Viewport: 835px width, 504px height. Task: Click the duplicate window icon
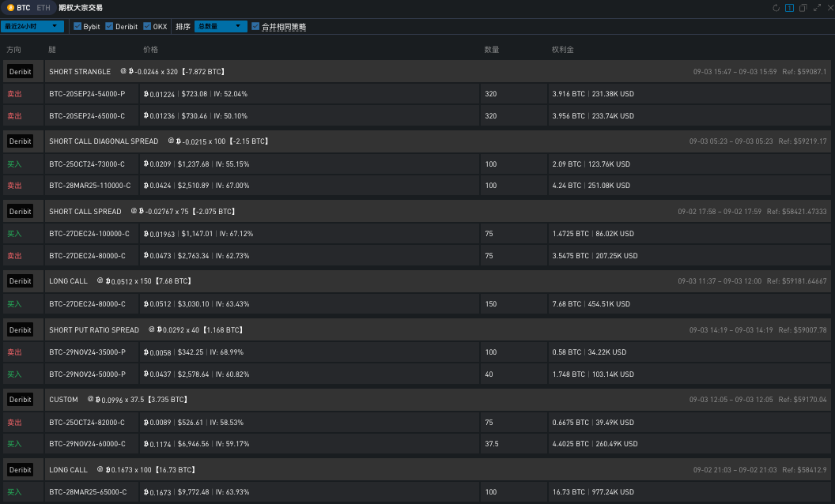pos(803,8)
